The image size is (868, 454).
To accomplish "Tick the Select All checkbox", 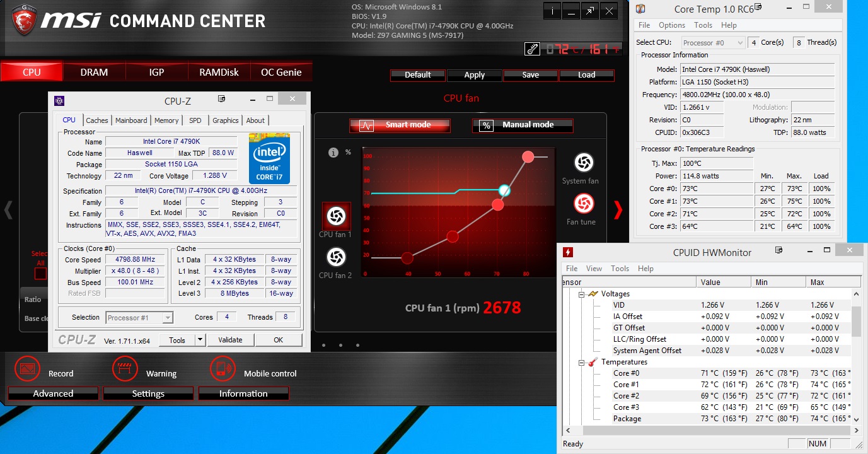I will [x=40, y=273].
